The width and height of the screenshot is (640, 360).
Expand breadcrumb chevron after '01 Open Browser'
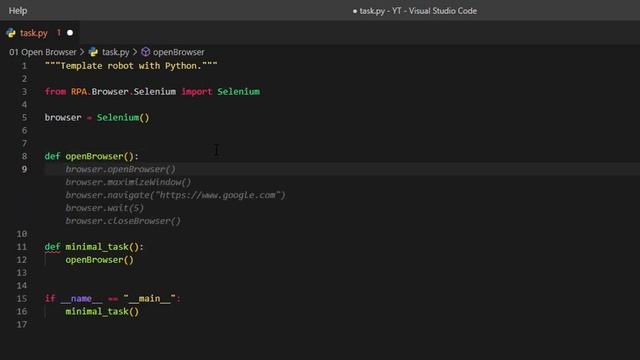point(82,52)
